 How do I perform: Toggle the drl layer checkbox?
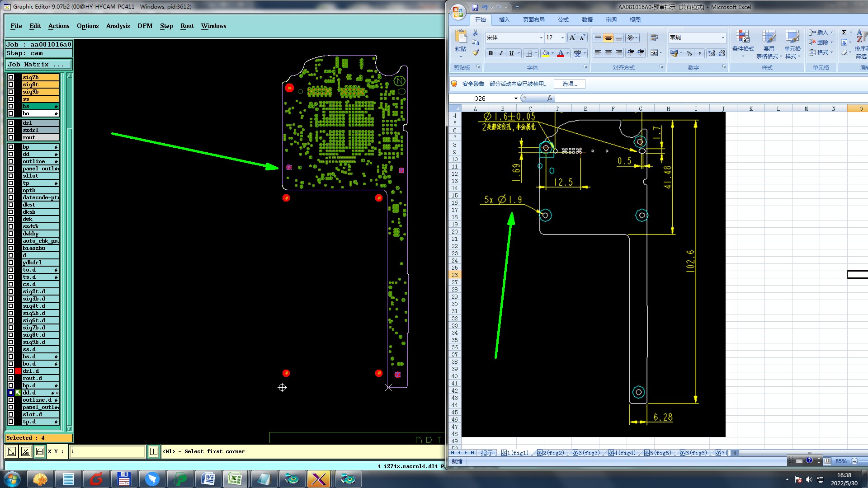pos(11,123)
